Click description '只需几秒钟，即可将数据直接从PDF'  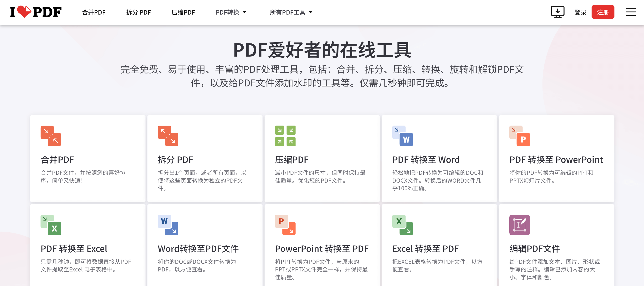(x=86, y=265)
